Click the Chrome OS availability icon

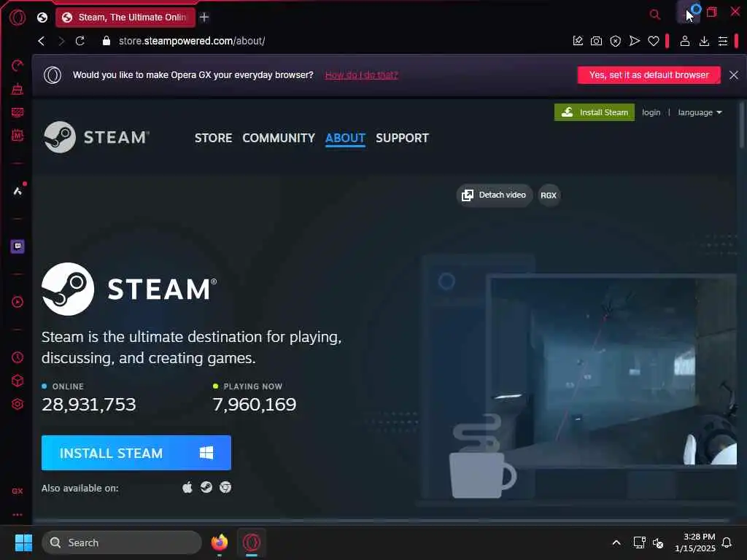point(225,487)
